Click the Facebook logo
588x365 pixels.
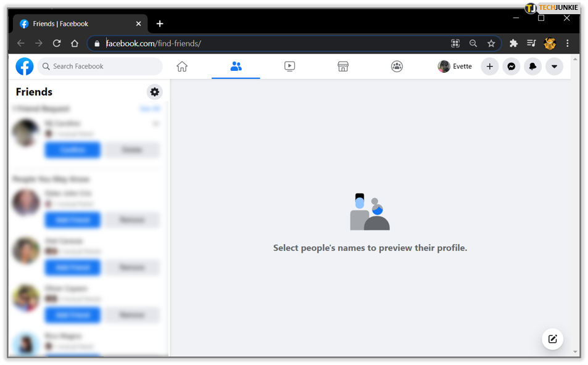[x=24, y=66]
